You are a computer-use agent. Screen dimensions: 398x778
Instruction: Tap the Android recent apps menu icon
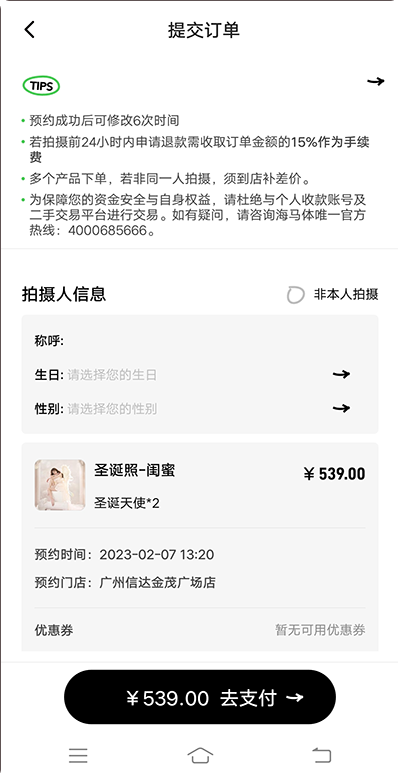[78, 755]
